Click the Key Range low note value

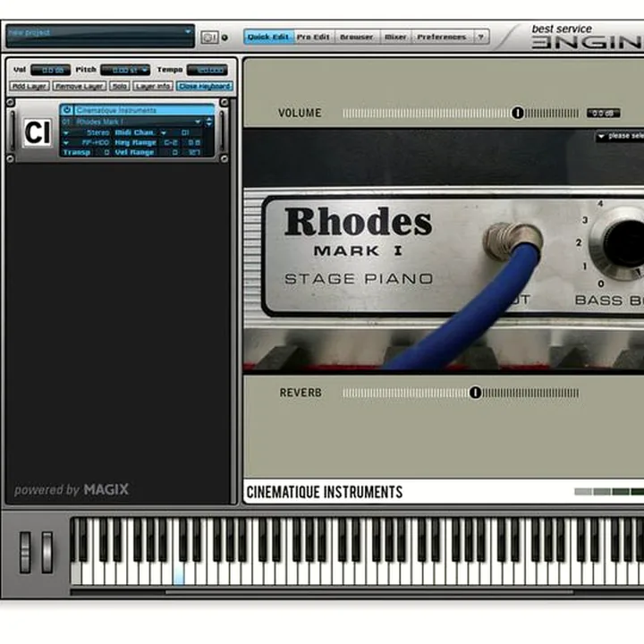point(171,142)
